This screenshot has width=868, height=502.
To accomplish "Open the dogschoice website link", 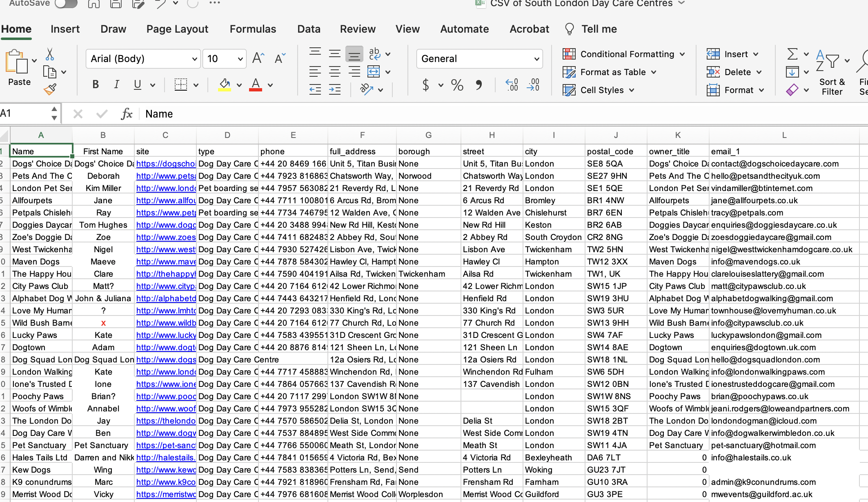I will click(166, 164).
